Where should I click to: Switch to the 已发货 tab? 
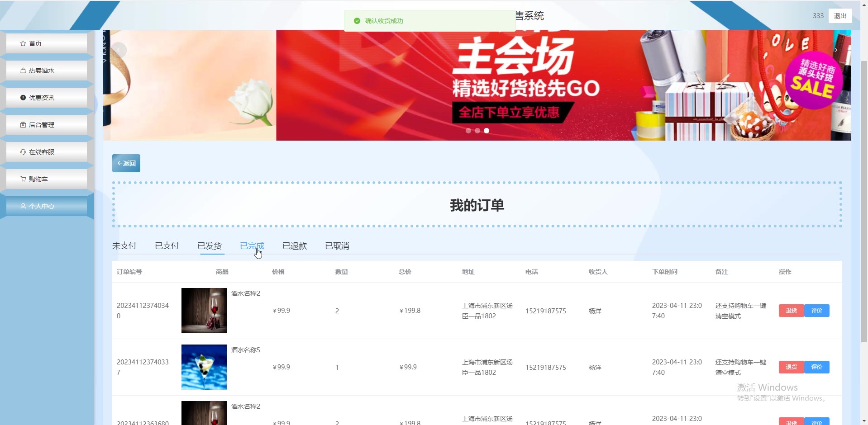(x=210, y=246)
